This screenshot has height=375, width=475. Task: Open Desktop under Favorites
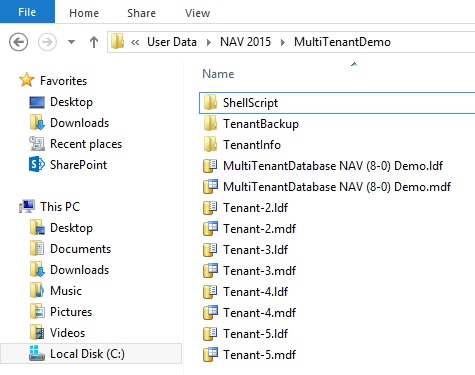(x=71, y=102)
